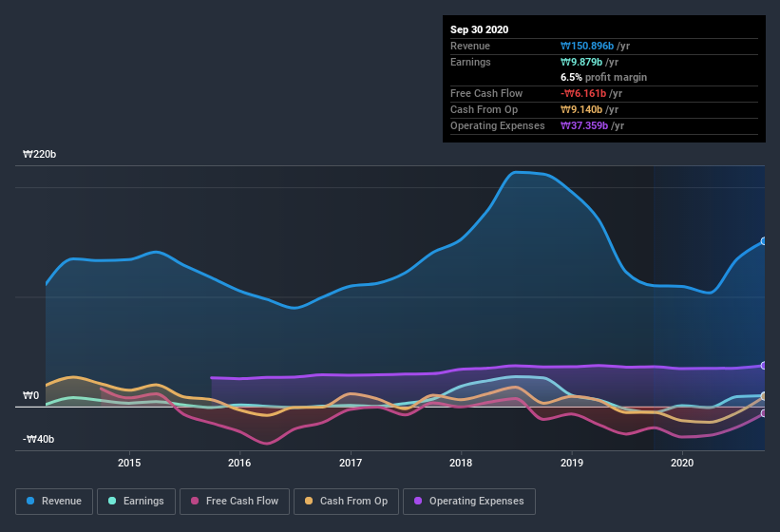Click the 2015 label on the time axis
The width and height of the screenshot is (780, 532).
129,463
